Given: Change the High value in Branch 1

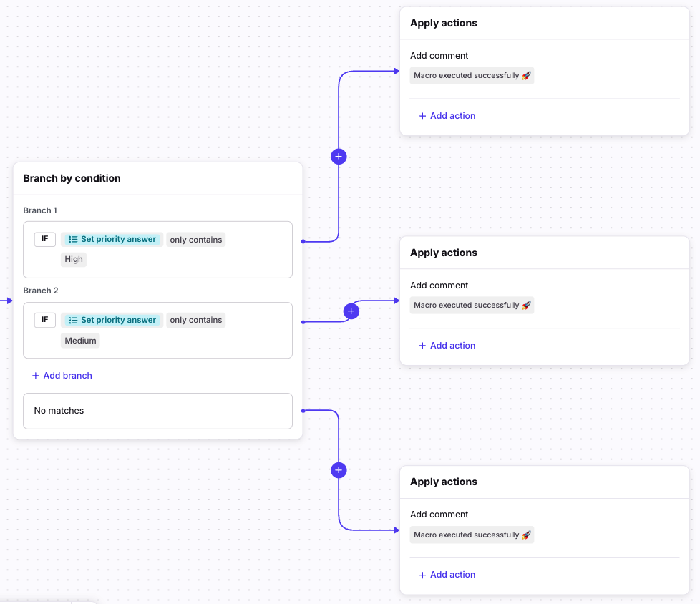Looking at the screenshot, I should click(x=74, y=260).
